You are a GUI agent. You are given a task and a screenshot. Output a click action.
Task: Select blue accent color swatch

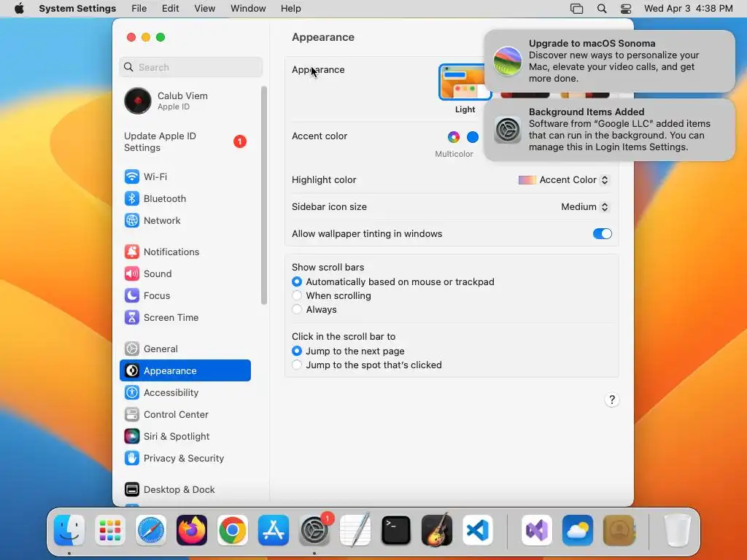coord(473,137)
